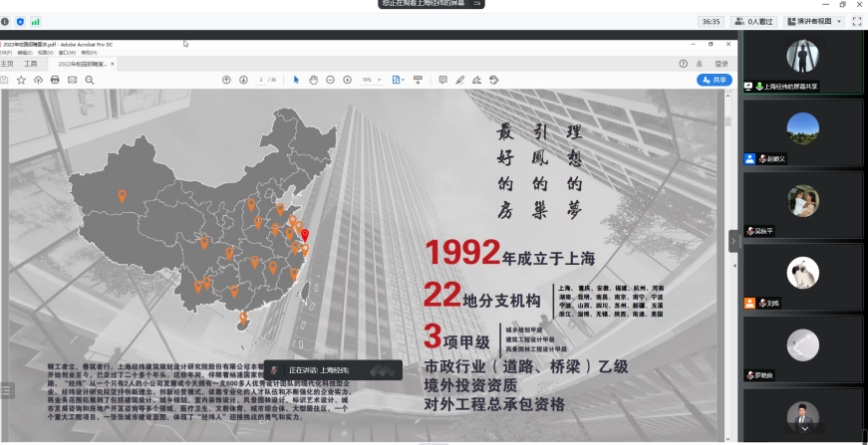Select the hand pan tool
The width and height of the screenshot is (868, 445).
[x=313, y=80]
